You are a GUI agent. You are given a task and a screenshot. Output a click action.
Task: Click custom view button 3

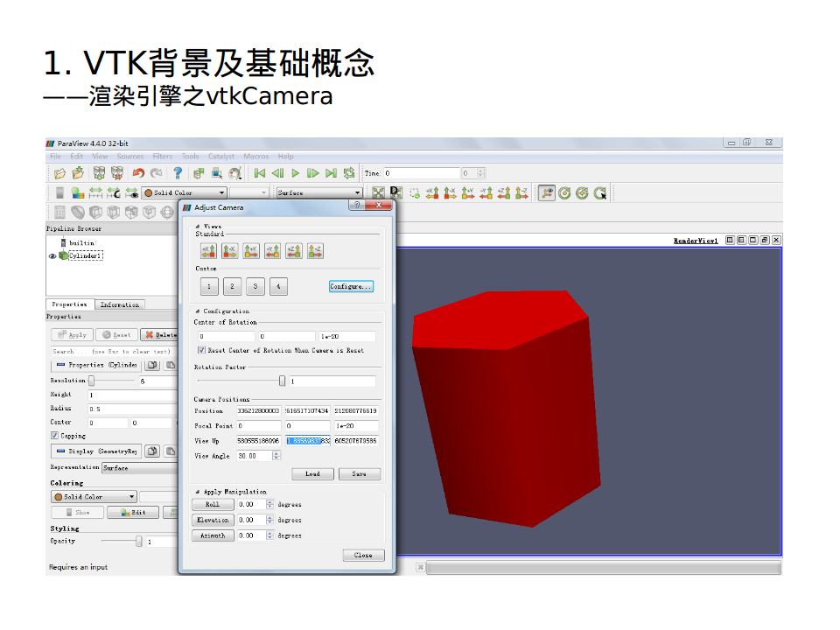coord(255,287)
